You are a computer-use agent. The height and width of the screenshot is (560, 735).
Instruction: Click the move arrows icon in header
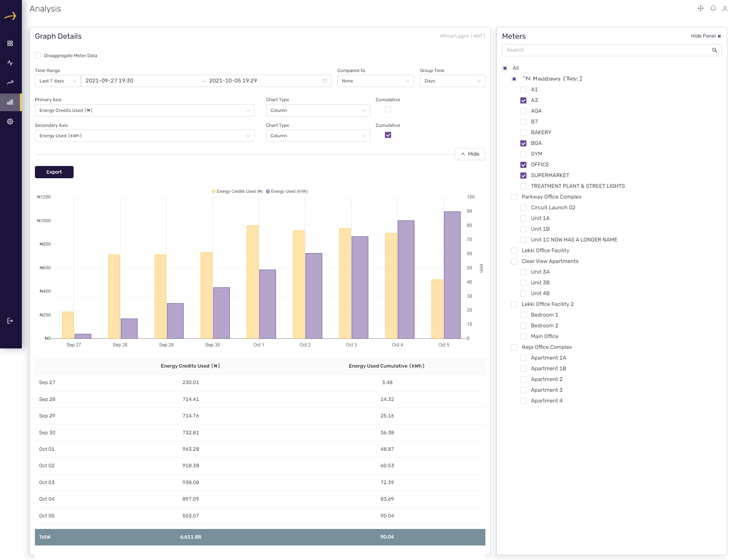coord(700,8)
